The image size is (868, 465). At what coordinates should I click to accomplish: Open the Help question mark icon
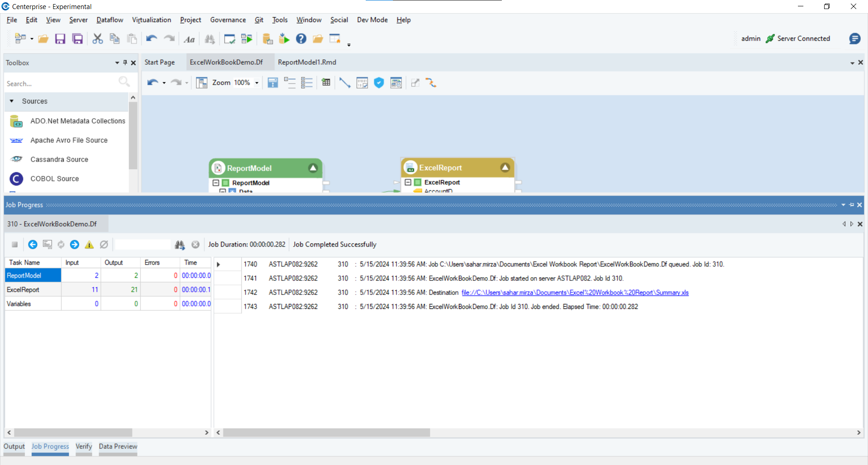(301, 39)
